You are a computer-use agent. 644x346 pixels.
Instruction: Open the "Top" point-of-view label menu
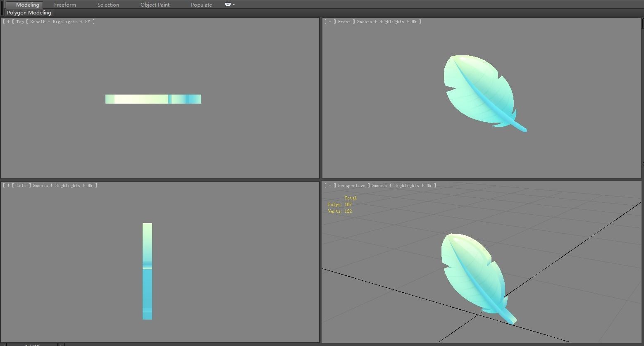19,21
